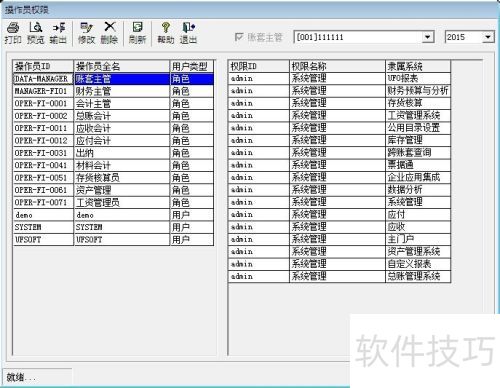Click the 票据通 system cell
Image resolution: width=500 pixels, height=388 pixels.
418,165
